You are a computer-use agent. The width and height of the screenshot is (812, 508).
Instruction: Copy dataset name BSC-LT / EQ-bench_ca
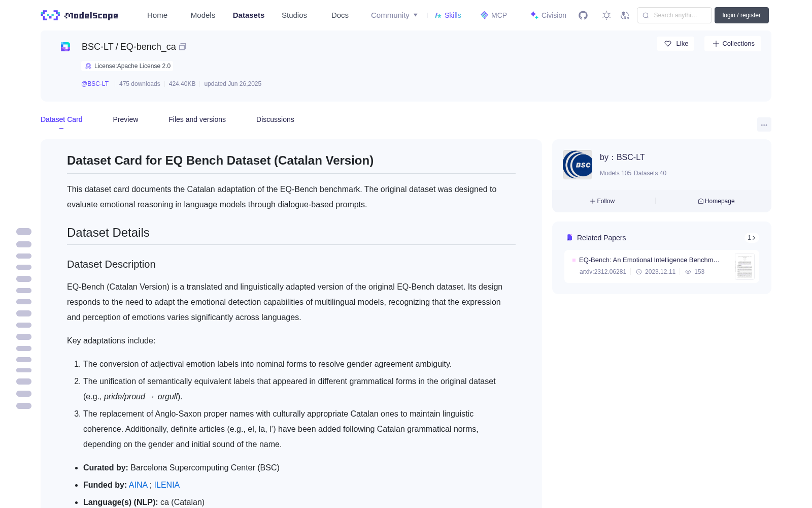[183, 47]
